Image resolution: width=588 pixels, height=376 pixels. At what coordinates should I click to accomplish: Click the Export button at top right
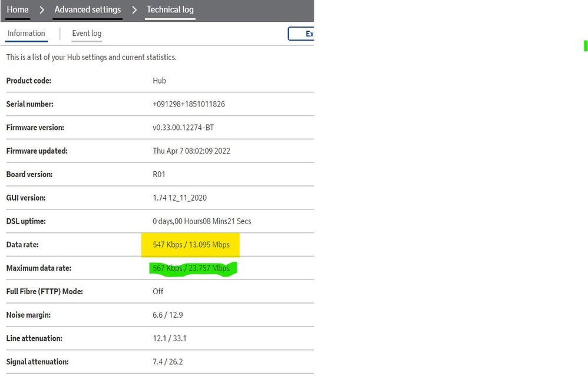[303, 34]
